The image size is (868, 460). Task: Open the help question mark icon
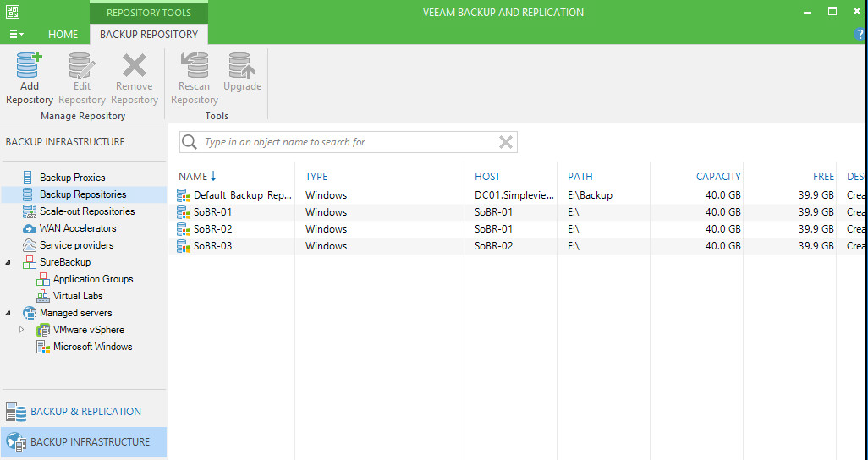[860, 35]
